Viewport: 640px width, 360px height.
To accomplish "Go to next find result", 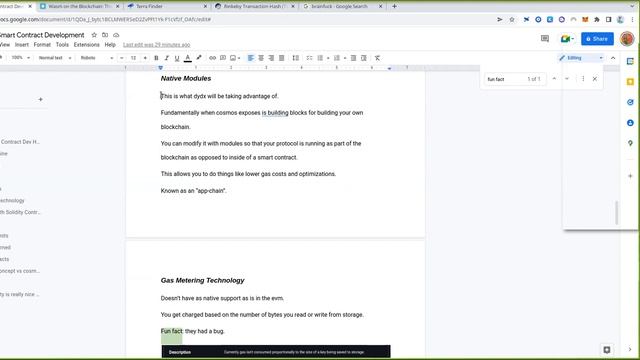I will [567, 79].
